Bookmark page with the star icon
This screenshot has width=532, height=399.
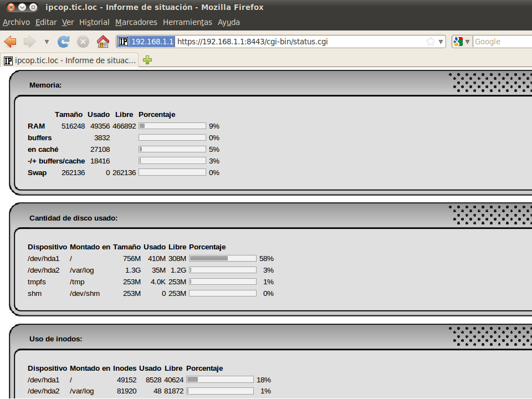click(x=431, y=42)
